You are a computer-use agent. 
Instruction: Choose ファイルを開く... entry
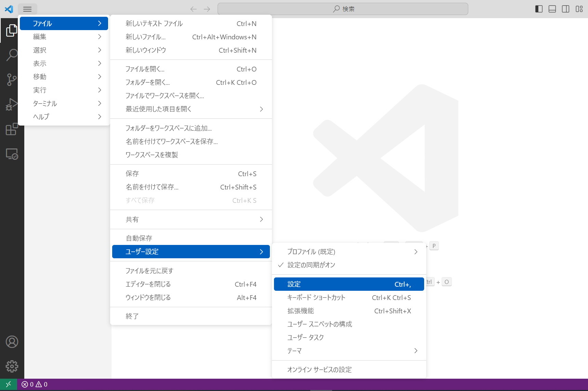point(191,69)
